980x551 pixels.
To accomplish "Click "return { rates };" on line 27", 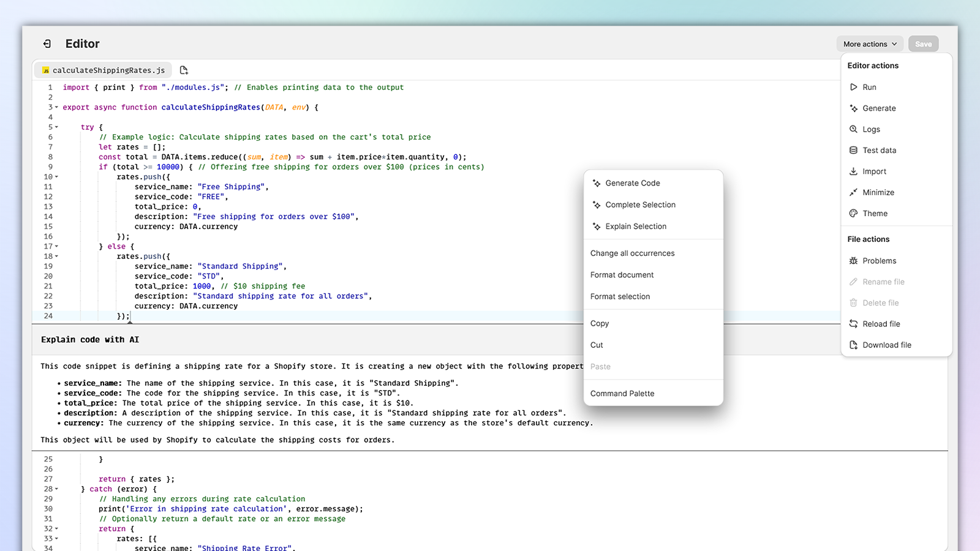I will coord(137,479).
